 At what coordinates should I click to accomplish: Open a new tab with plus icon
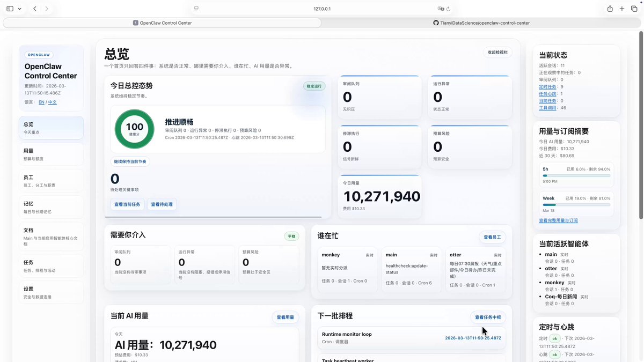click(622, 9)
